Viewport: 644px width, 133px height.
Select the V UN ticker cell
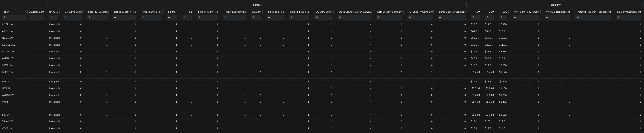[x=5, y=102]
